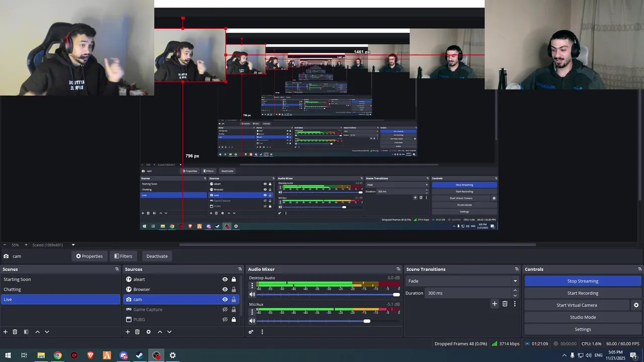Image resolution: width=644 pixels, height=362 pixels.
Task: Hide the aleart source
Action: point(225,280)
